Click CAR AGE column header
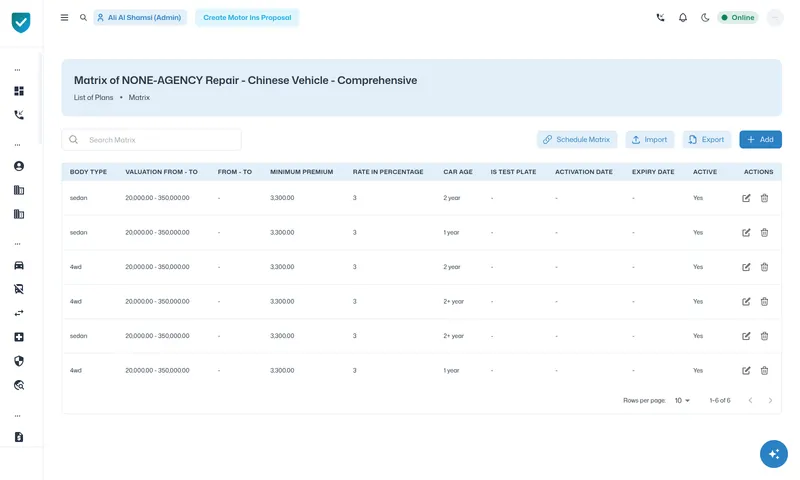 [458, 172]
